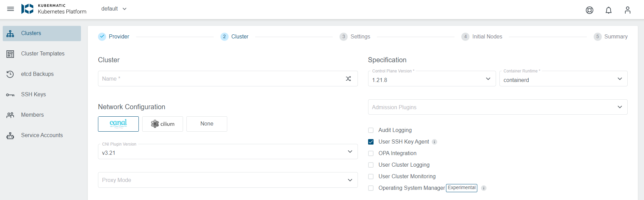Generate a random cluster name

click(x=348, y=79)
